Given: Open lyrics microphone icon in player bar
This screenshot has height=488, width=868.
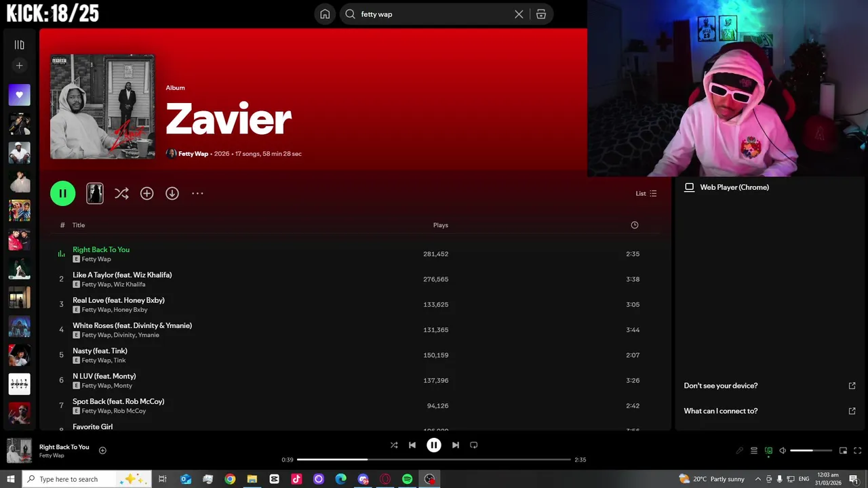Looking at the screenshot, I should click(739, 451).
